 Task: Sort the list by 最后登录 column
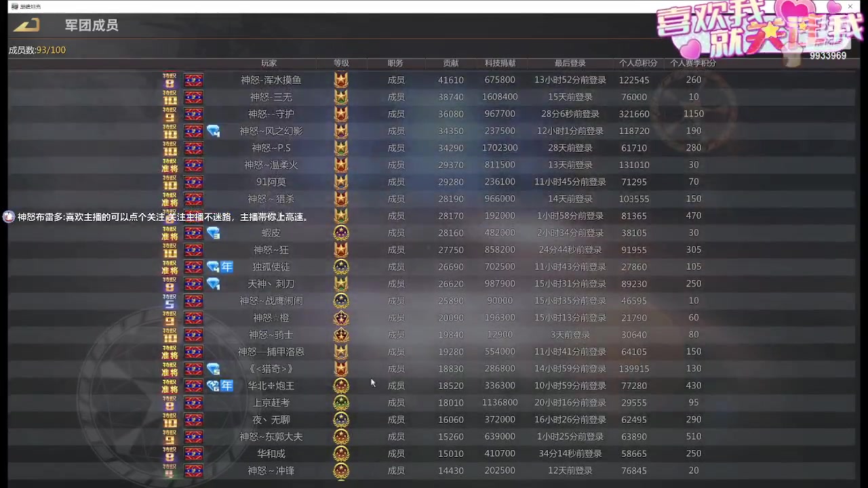point(570,63)
